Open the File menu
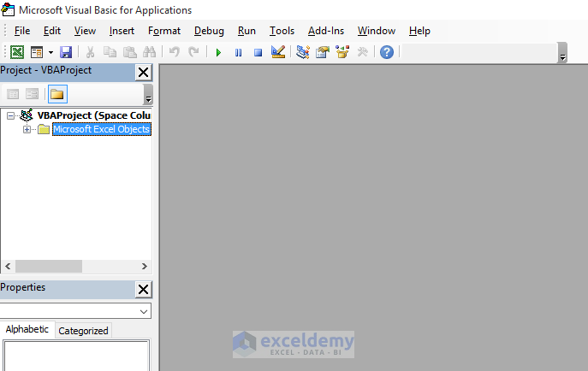The width and height of the screenshot is (588, 371). 22,31
